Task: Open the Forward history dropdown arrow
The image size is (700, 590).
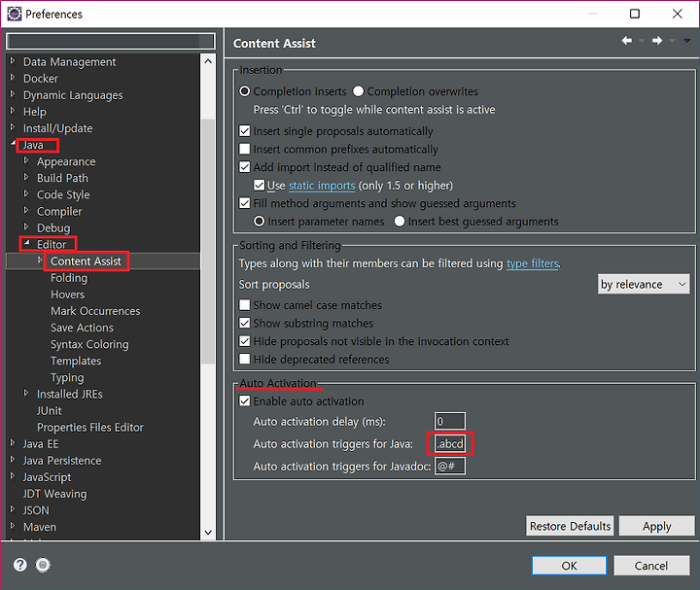Action: point(672,41)
